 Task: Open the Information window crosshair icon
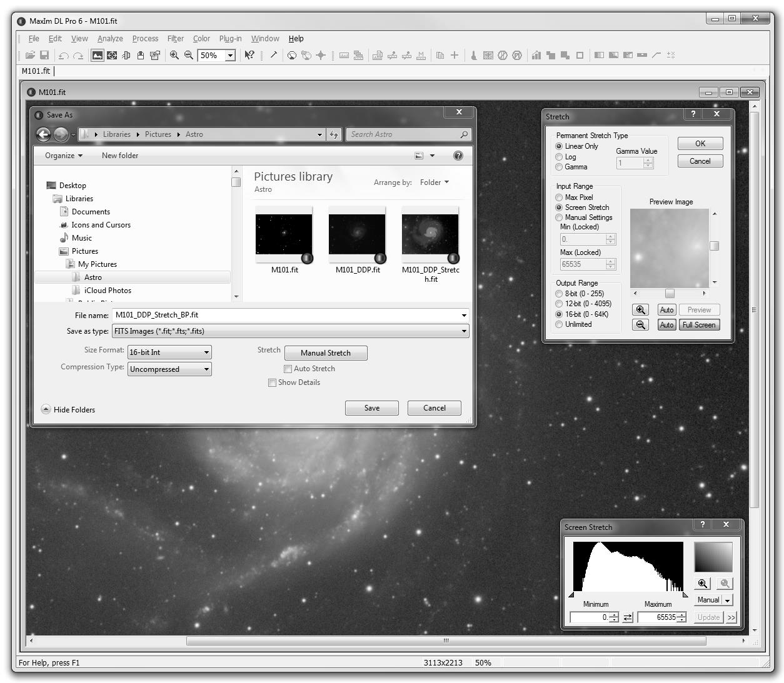pos(112,55)
